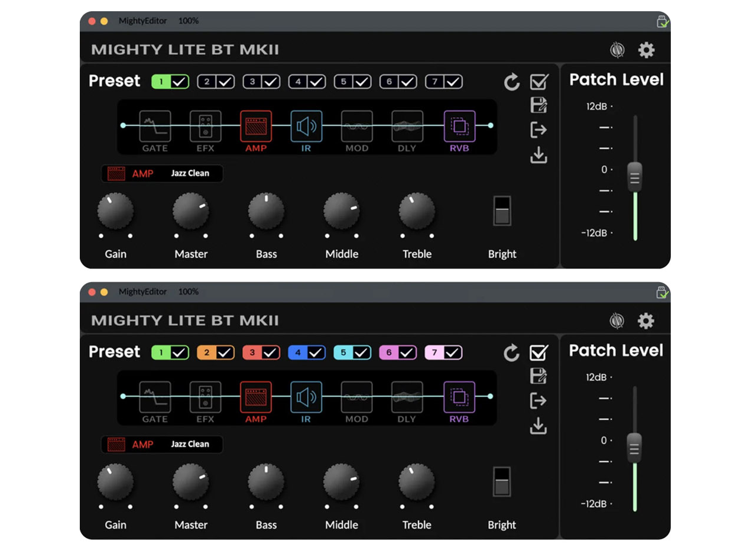Click the reset refresh arrow in top window
Image resolution: width=756 pixels, height=547 pixels.
click(511, 82)
